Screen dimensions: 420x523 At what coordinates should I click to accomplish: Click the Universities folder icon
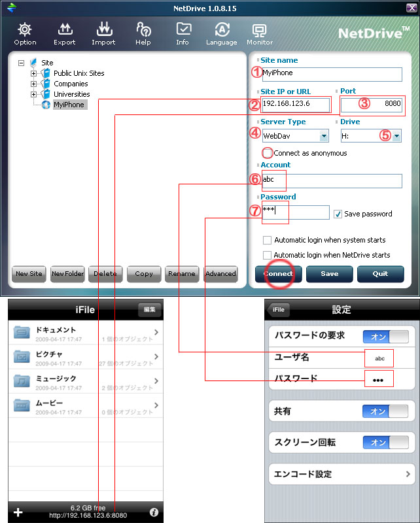click(x=45, y=94)
